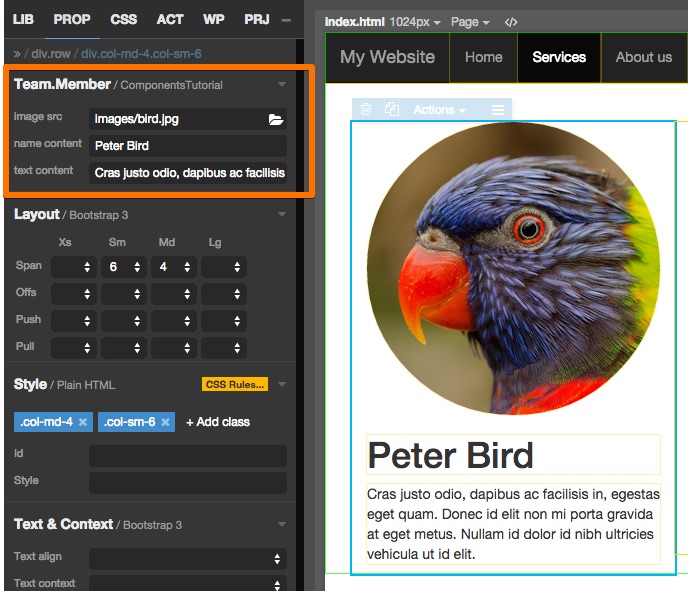Image resolution: width=688 pixels, height=591 pixels.
Task: Open the CSS tab
Action: pyautogui.click(x=124, y=19)
